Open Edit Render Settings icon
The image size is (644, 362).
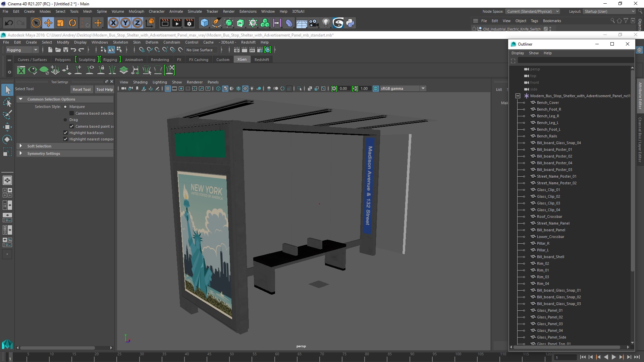coord(189,23)
